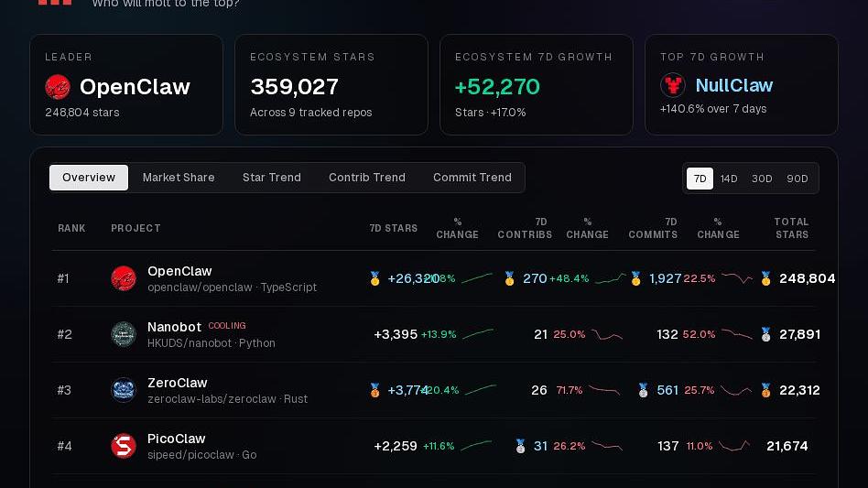
Task: Click 'Across 9 tracked repos' text
Action: (310, 113)
